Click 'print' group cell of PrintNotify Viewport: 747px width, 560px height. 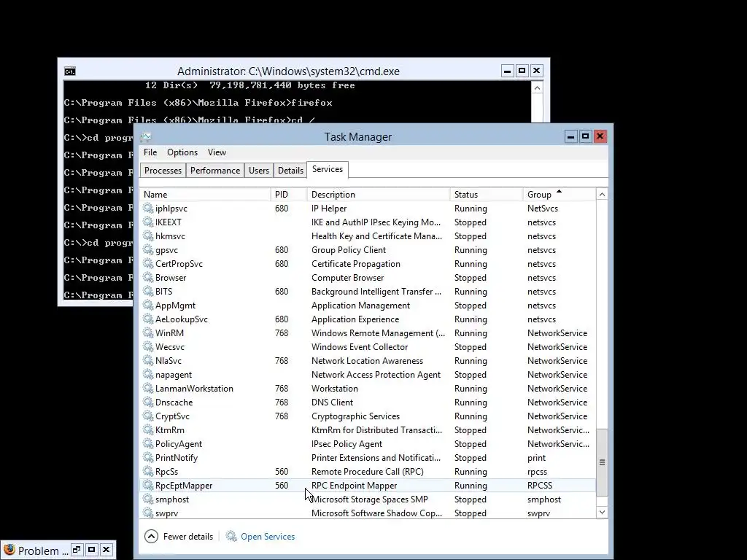[536, 458]
